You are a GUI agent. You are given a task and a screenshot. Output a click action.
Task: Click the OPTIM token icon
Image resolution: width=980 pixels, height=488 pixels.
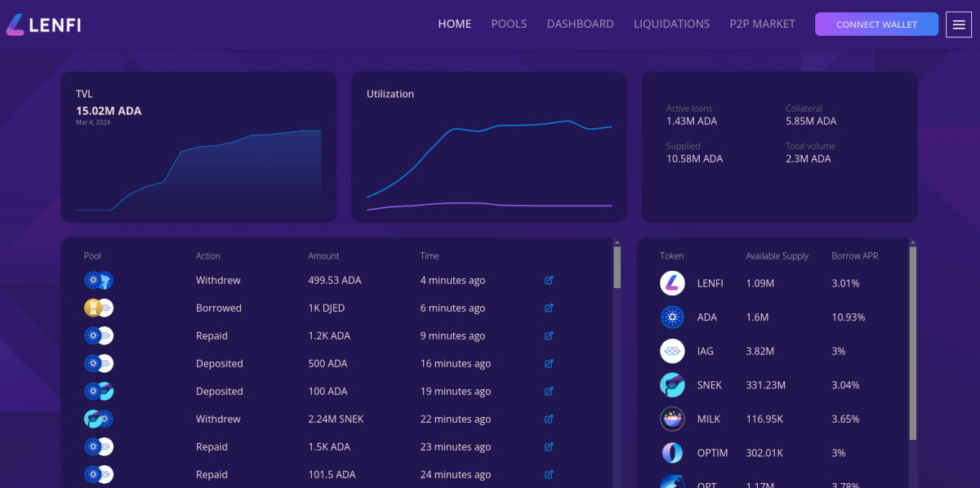[x=672, y=452]
